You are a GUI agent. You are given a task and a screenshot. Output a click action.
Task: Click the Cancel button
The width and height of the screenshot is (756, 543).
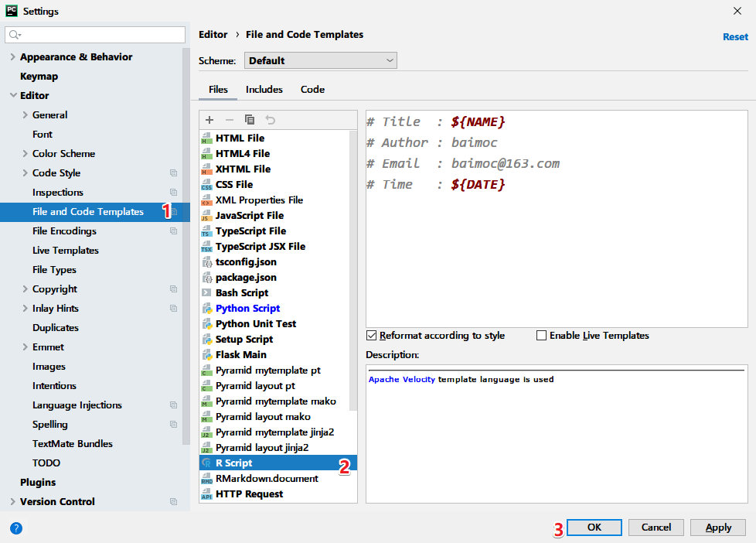656,527
